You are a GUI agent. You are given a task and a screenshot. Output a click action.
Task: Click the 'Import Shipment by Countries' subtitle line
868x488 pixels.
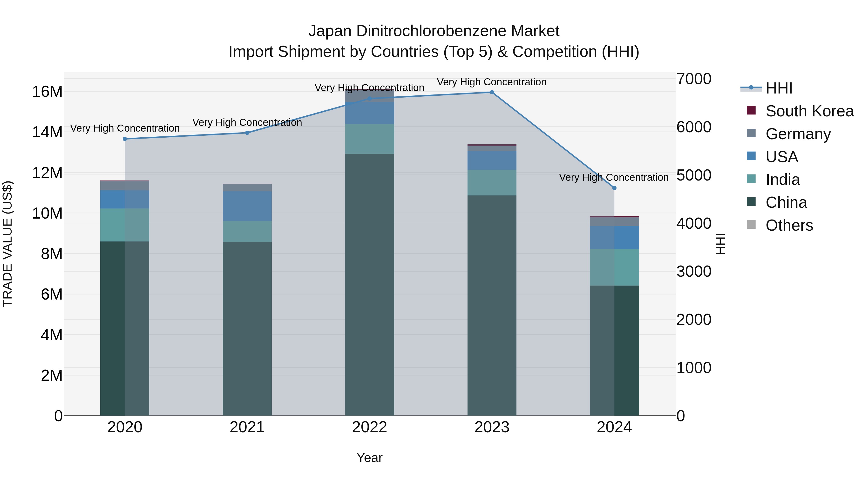pyautogui.click(x=434, y=52)
